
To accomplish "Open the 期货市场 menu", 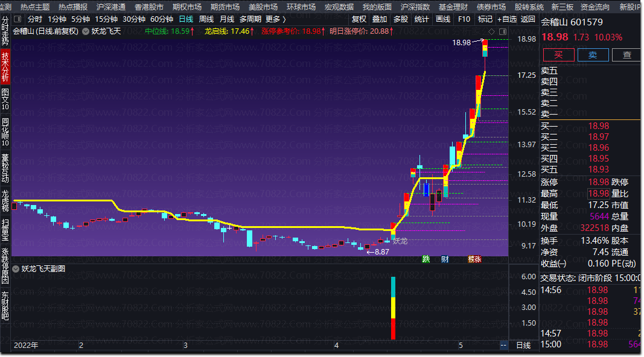I will (225, 7).
